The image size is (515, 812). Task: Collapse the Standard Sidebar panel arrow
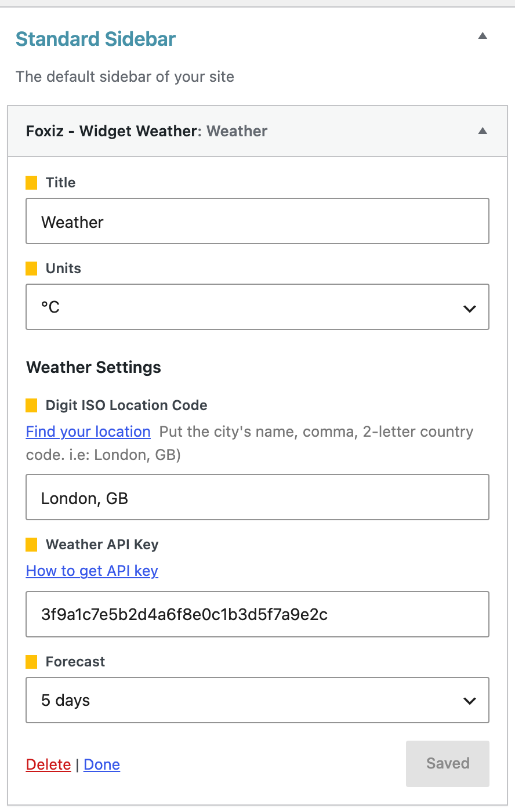483,36
